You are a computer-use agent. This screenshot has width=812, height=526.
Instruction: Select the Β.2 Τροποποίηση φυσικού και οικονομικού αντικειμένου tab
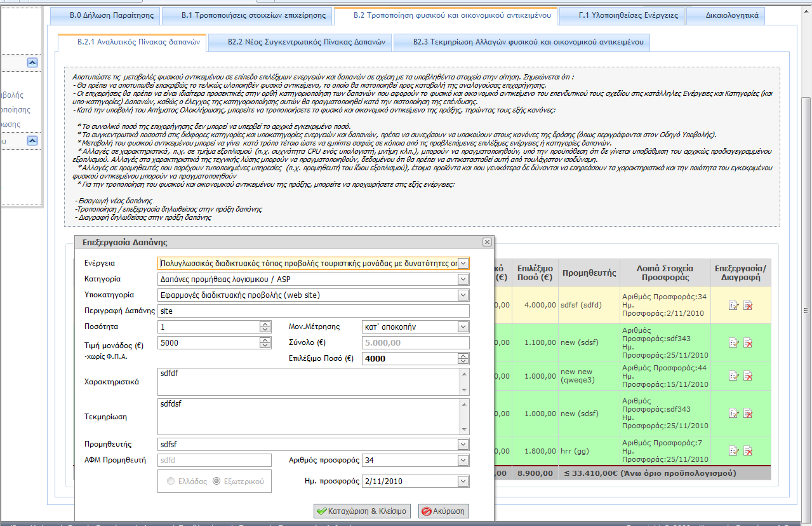446,15
